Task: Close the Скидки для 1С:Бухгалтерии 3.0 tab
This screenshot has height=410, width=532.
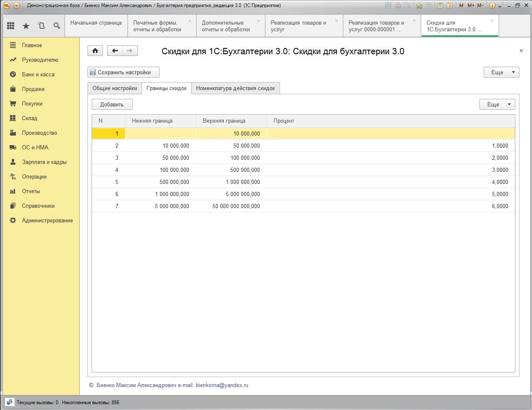Action: click(x=492, y=20)
